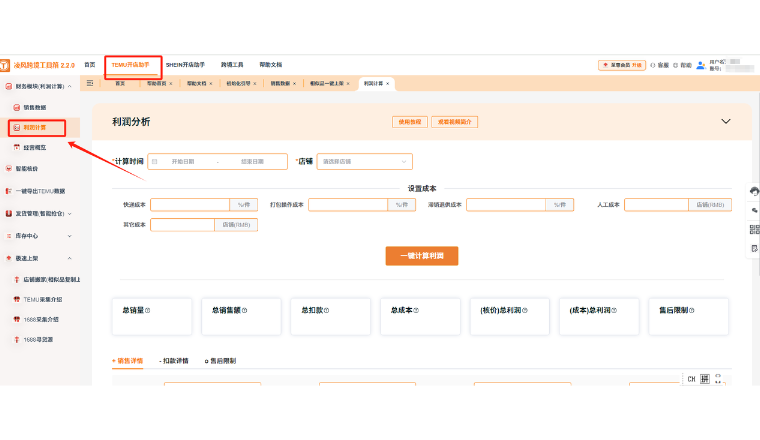The width and height of the screenshot is (760, 440).
Task: Click the QR code floating icon
Action: point(754,229)
